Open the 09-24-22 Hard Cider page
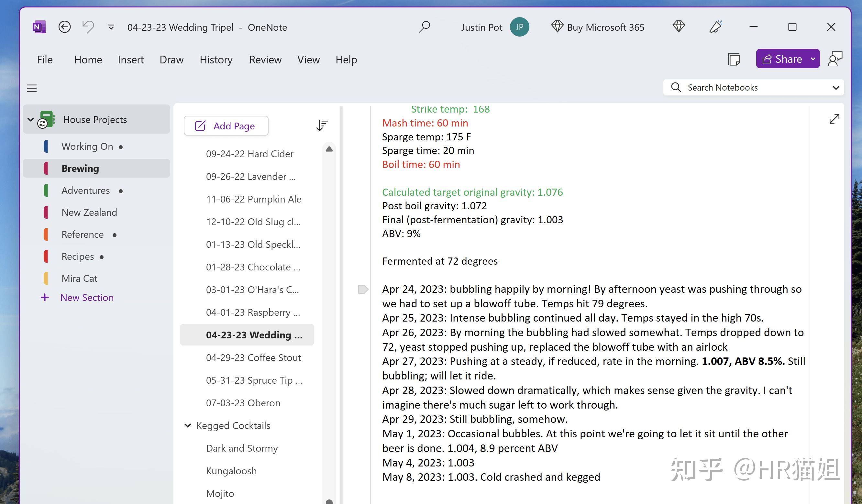This screenshot has height=504, width=862. pyautogui.click(x=249, y=154)
